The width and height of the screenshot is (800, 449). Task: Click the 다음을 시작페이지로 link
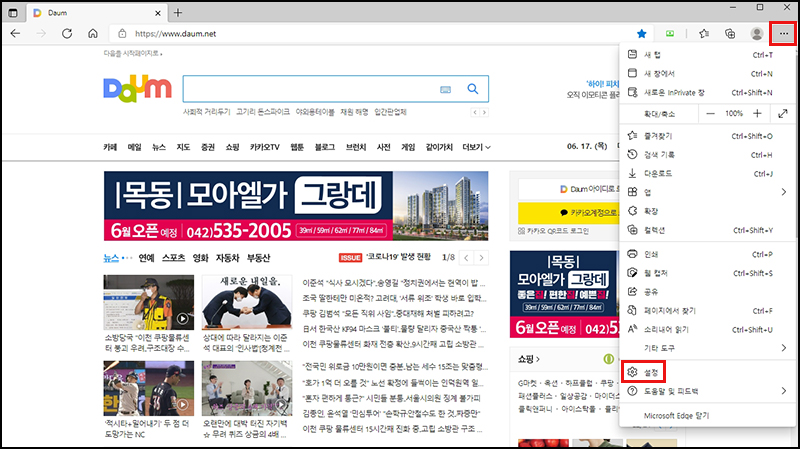pos(133,54)
